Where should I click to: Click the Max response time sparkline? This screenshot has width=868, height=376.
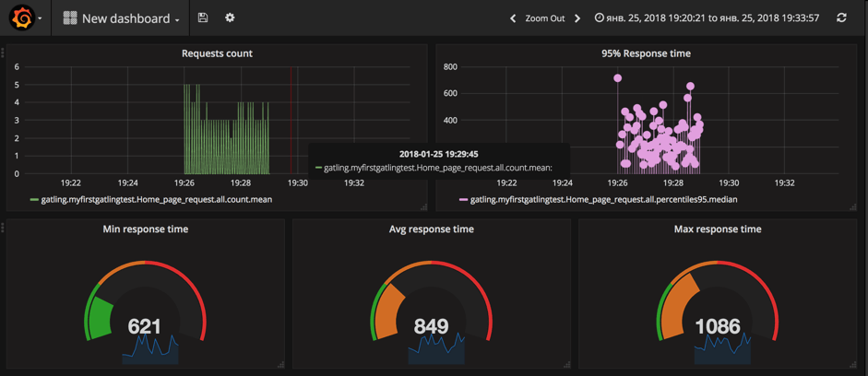pos(722,349)
